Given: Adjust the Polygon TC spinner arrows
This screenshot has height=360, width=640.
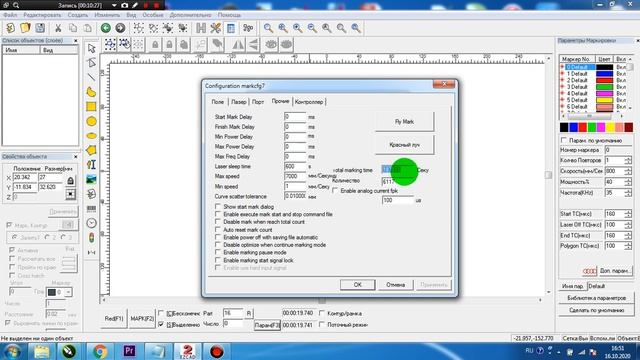Looking at the screenshot, I should coord(628,246).
